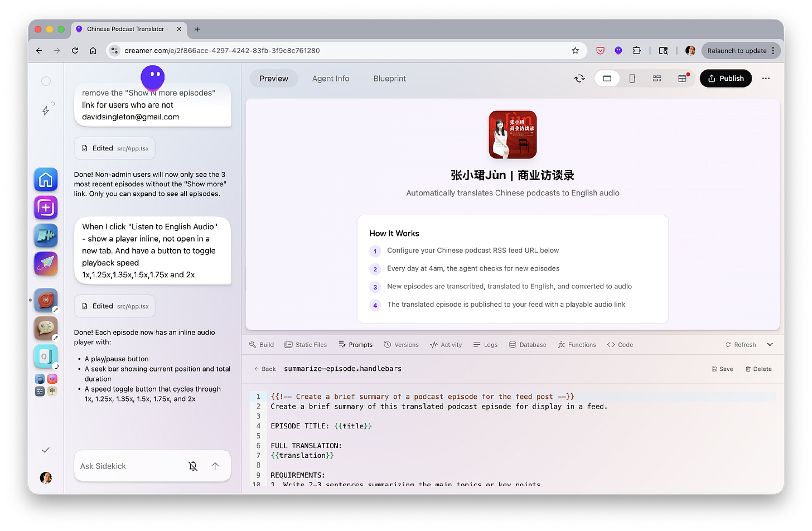Click the Pocket extension icon
The height and width of the screenshot is (531, 812).
pos(600,51)
